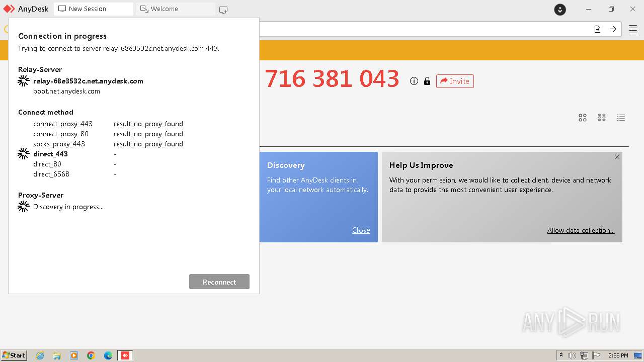Click the connect_proxy_80 method row
Image resolution: width=644 pixels, height=362 pixels.
(x=108, y=134)
